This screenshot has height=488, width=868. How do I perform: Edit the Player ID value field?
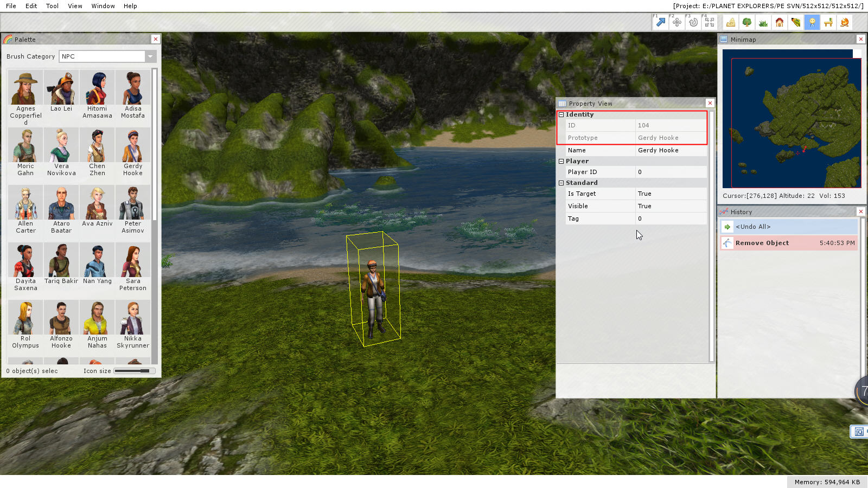tap(671, 172)
